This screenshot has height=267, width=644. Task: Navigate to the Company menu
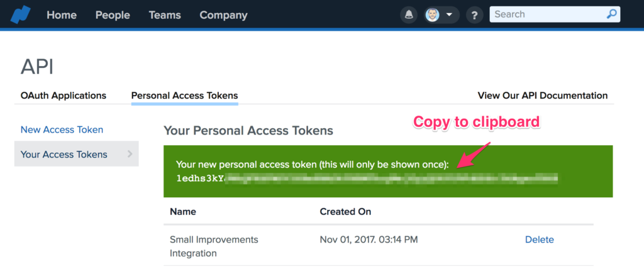click(x=223, y=14)
